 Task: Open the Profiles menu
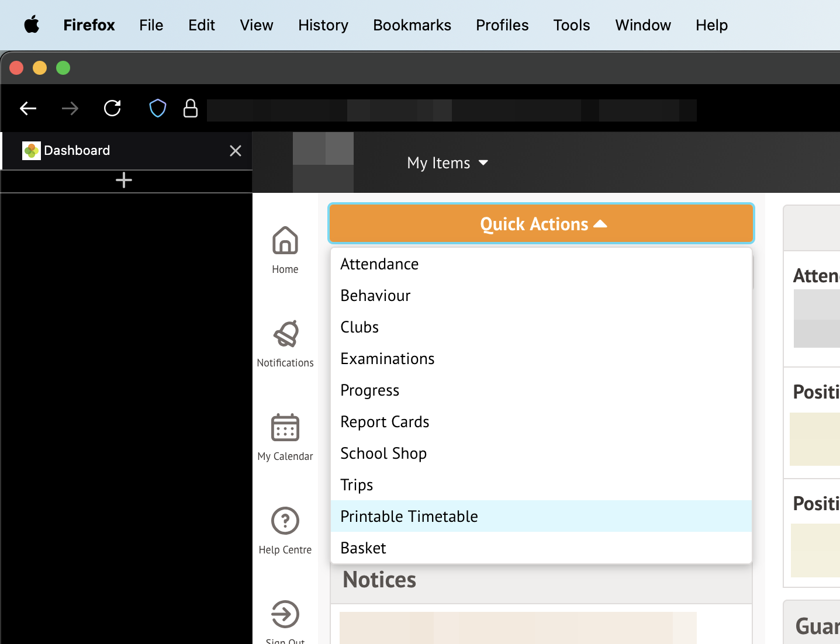point(502,25)
